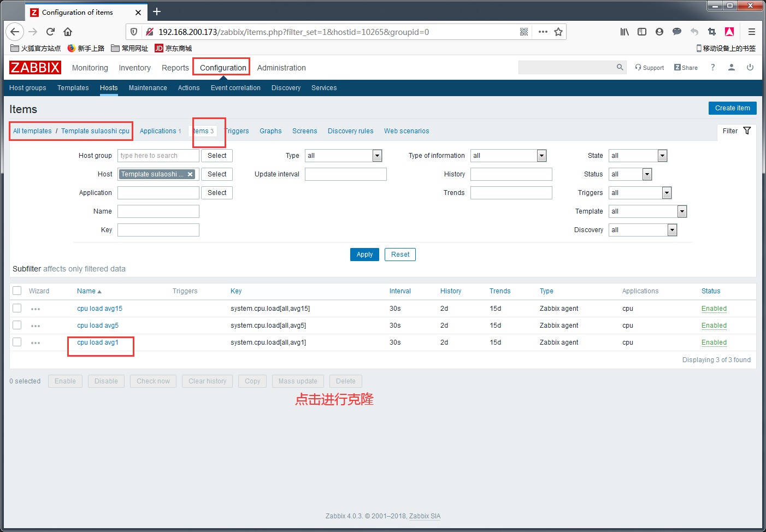Sort items by the Name column
This screenshot has height=532, width=766.
click(89, 291)
